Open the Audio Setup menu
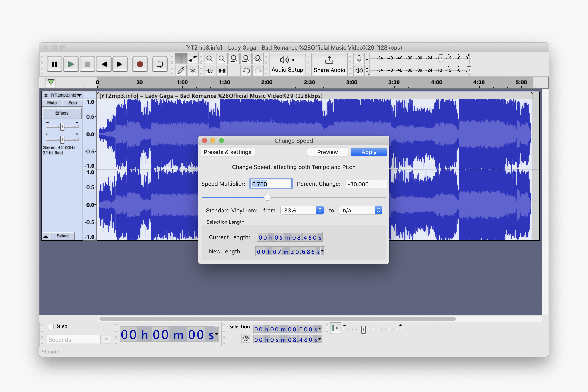This screenshot has width=588, height=392. tap(287, 64)
